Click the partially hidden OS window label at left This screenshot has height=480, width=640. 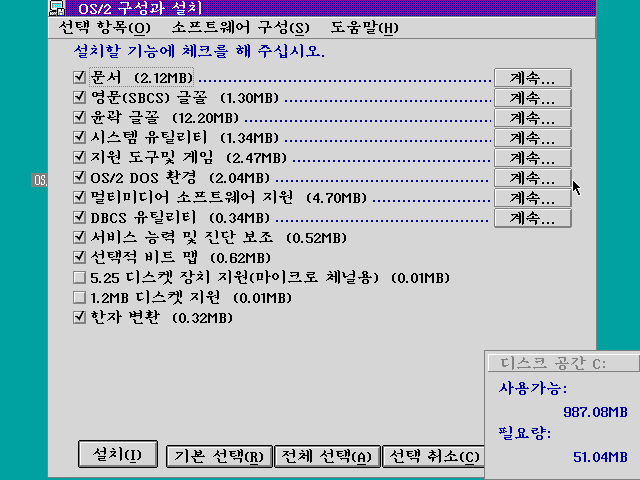[x=40, y=180]
